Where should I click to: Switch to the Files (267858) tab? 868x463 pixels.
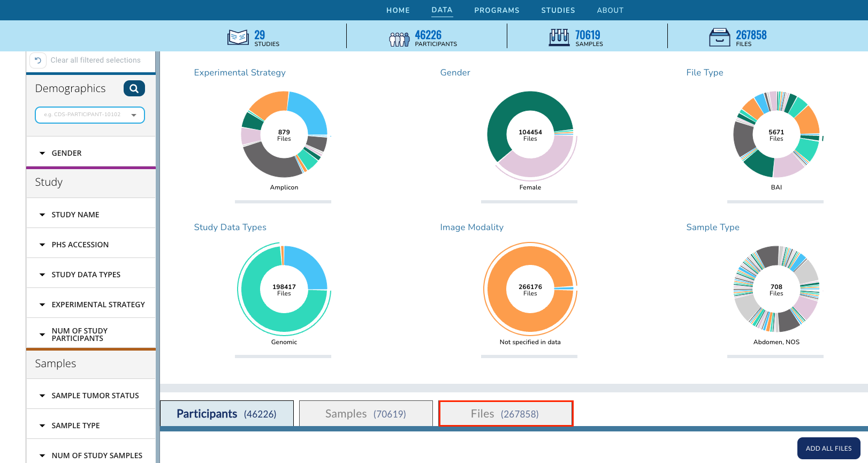tap(506, 414)
